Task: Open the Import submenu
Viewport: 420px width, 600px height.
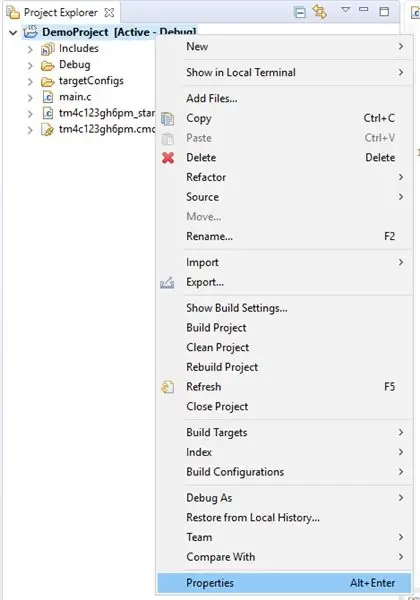Action: tap(285, 262)
